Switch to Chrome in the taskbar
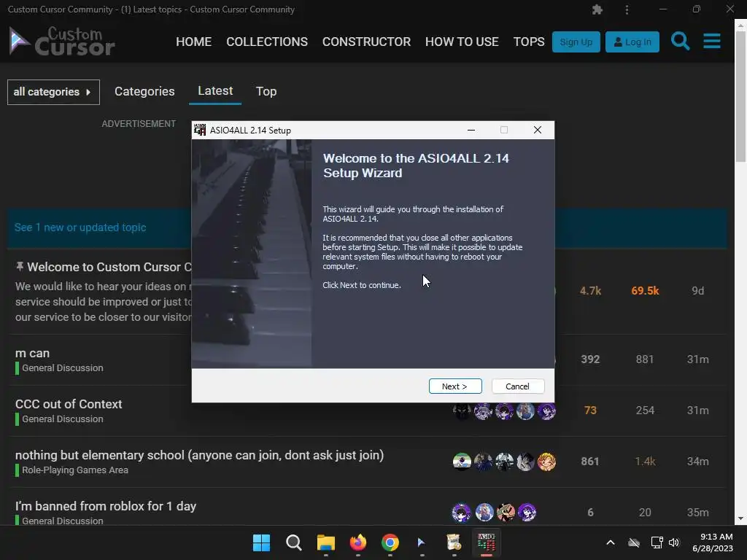Image resolution: width=747 pixels, height=560 pixels. point(390,542)
